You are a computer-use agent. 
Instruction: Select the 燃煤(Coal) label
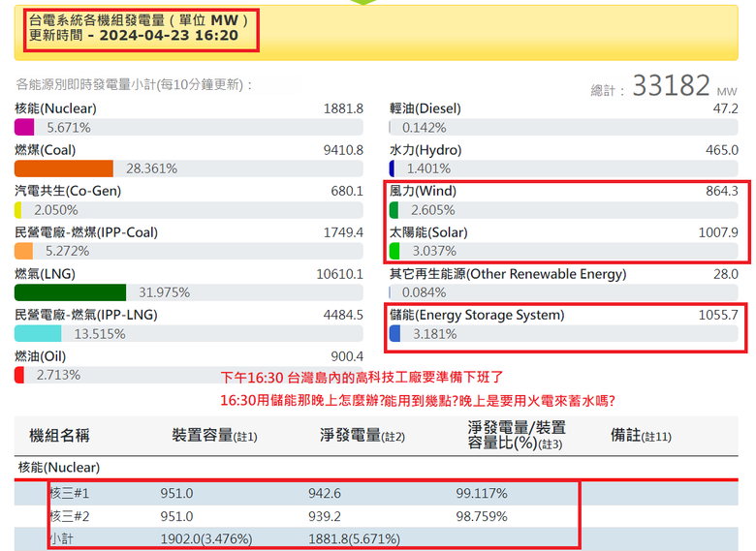pyautogui.click(x=46, y=150)
